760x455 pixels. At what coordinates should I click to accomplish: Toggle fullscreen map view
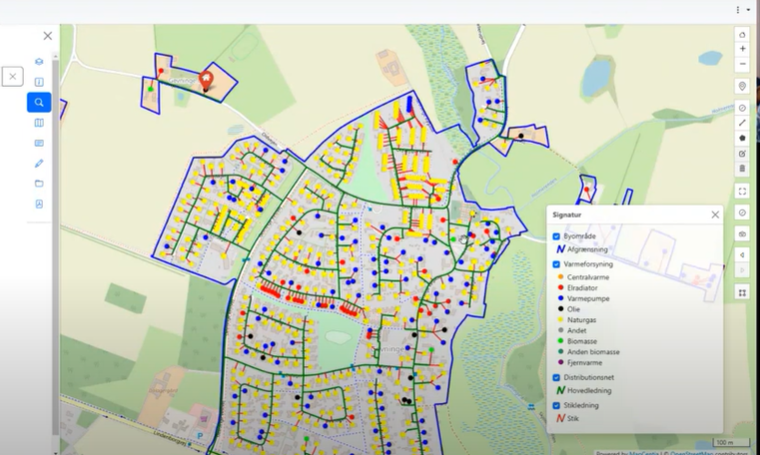(x=742, y=190)
